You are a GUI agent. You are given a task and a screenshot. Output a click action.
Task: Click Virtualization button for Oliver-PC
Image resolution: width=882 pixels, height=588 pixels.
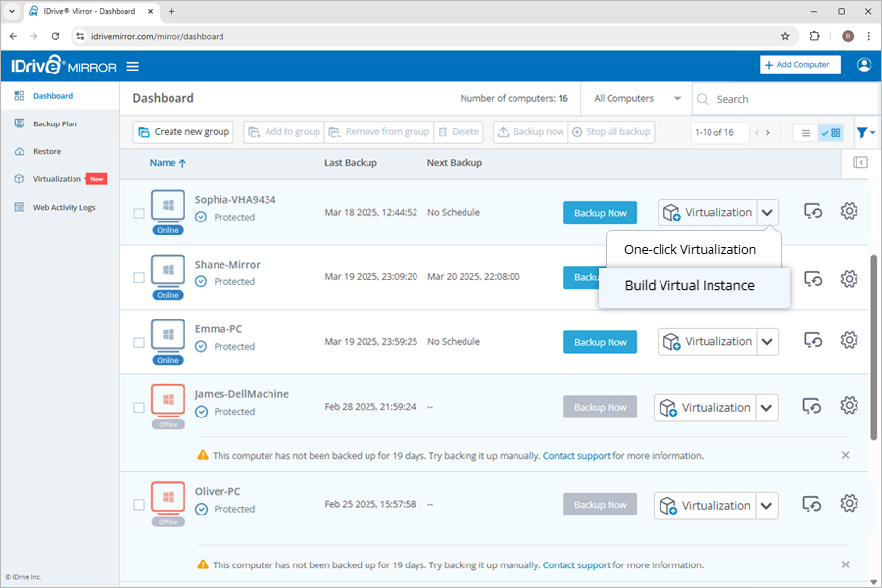tap(705, 506)
